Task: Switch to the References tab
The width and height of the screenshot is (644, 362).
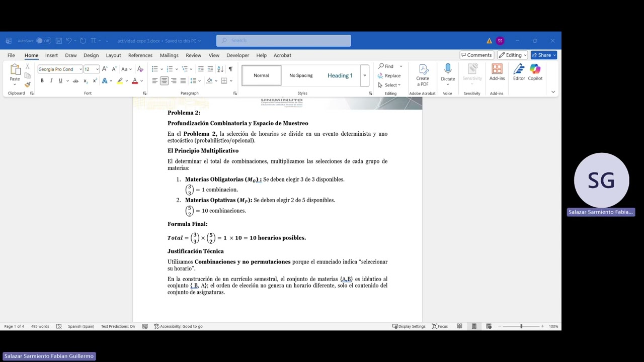Action: tap(140, 55)
